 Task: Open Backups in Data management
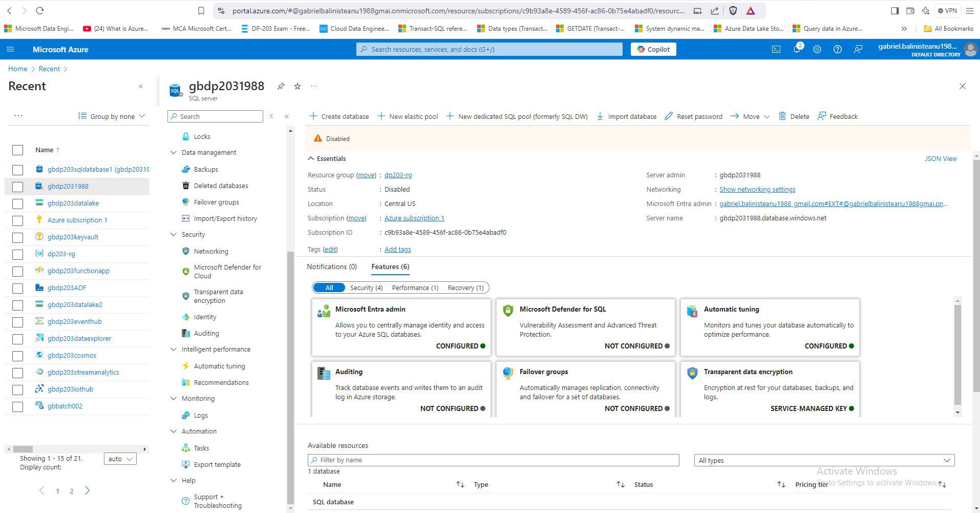(x=206, y=169)
